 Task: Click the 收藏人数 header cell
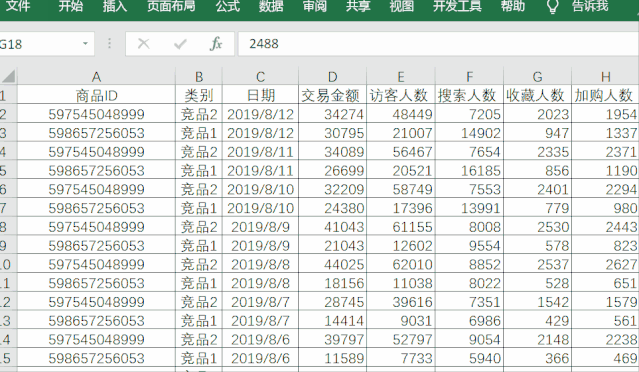click(x=538, y=95)
